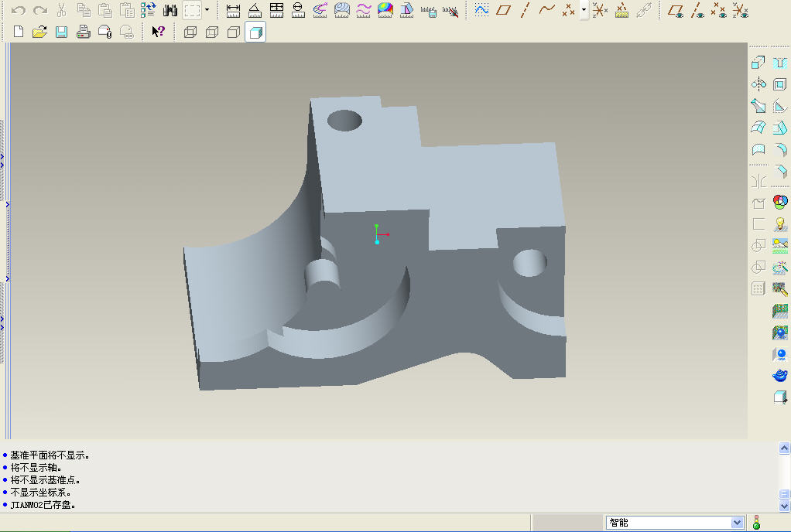Open the Room editor landscape icon

pos(780,246)
